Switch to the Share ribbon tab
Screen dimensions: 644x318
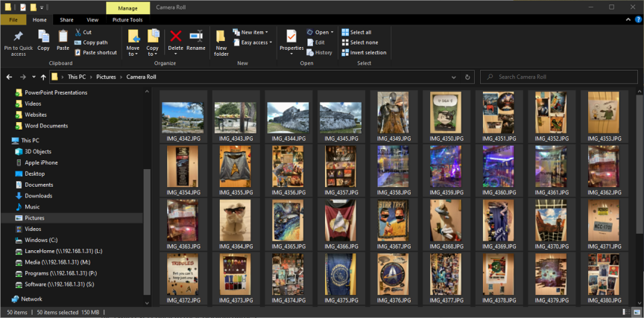(x=67, y=20)
